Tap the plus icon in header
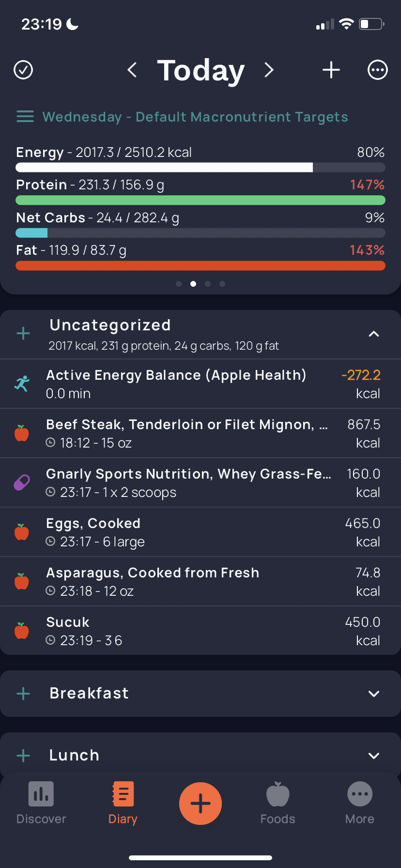 click(x=331, y=70)
